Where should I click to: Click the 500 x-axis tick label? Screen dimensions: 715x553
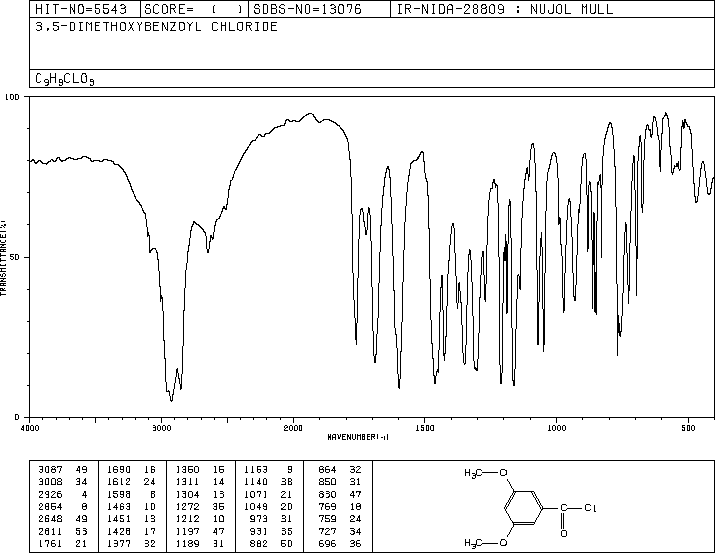[x=688, y=428]
